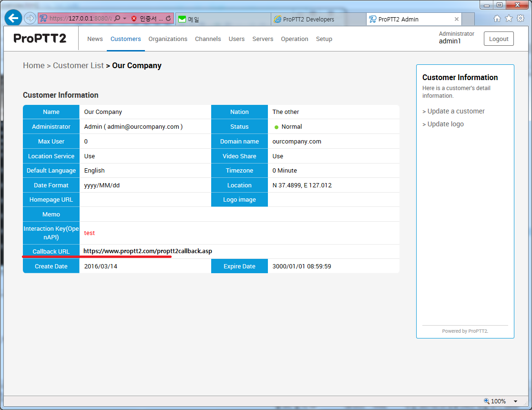
Task: Click the address bar search magnifier icon
Action: coord(117,19)
